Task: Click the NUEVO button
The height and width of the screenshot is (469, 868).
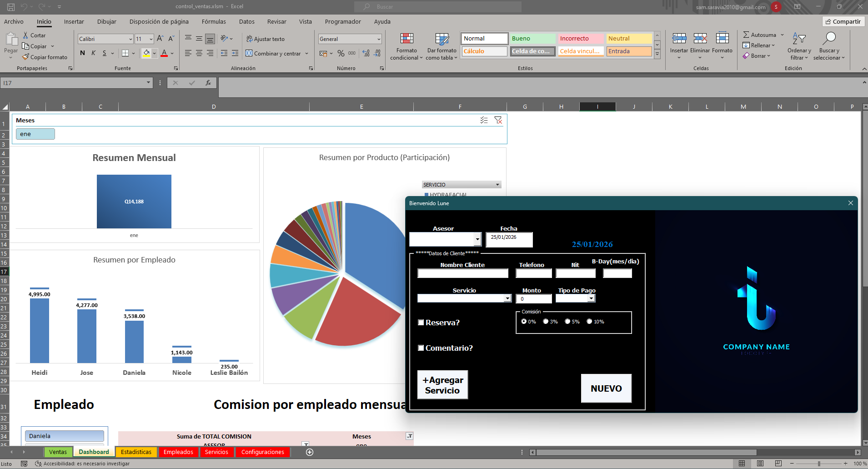Action: tap(606, 388)
